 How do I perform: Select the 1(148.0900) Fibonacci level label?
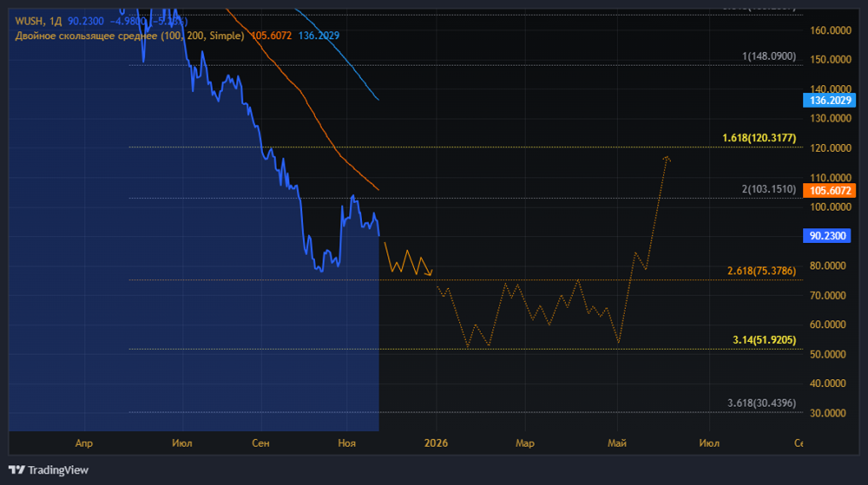(769, 56)
